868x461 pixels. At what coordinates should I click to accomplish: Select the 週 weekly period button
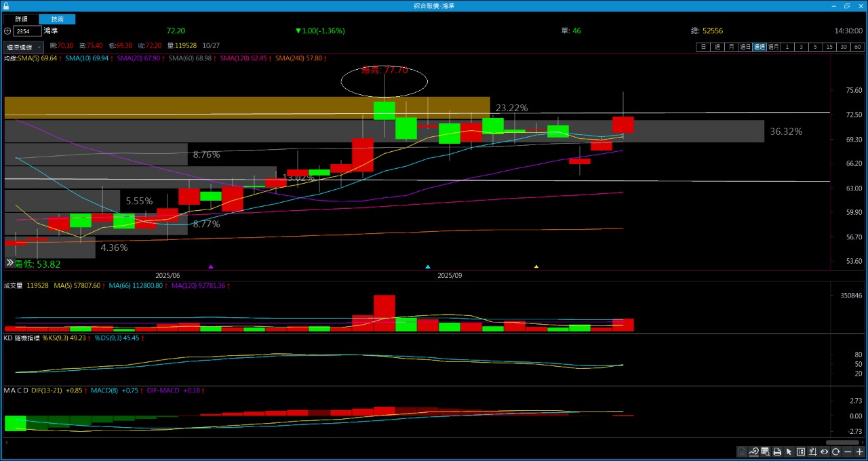(x=717, y=47)
